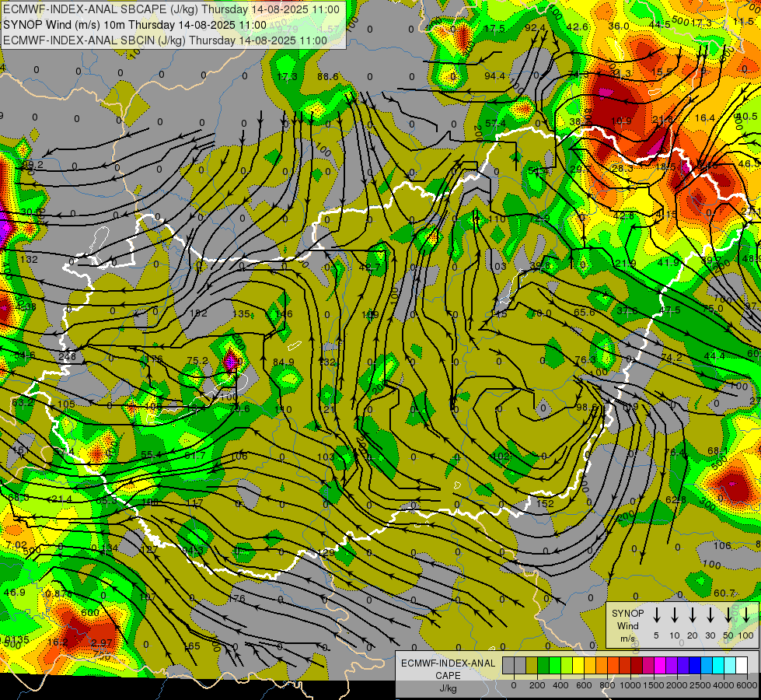Click the map value '60.7'

[724, 593]
